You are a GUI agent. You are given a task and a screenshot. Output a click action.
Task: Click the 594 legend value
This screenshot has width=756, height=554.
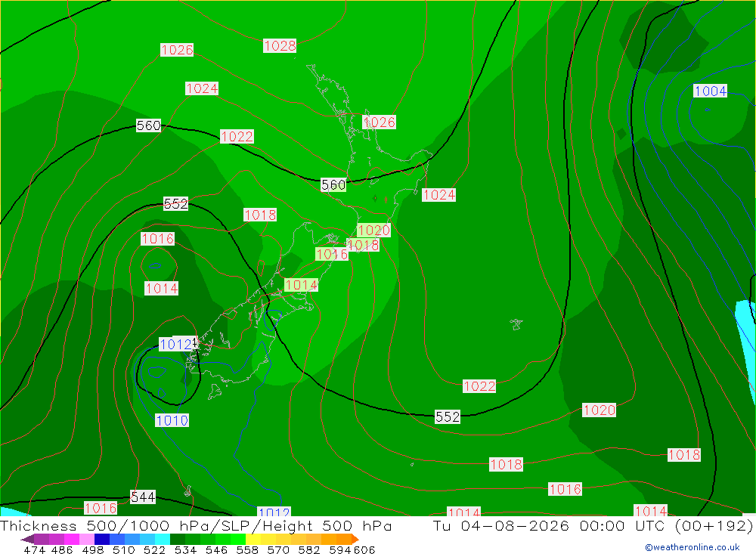(340, 549)
